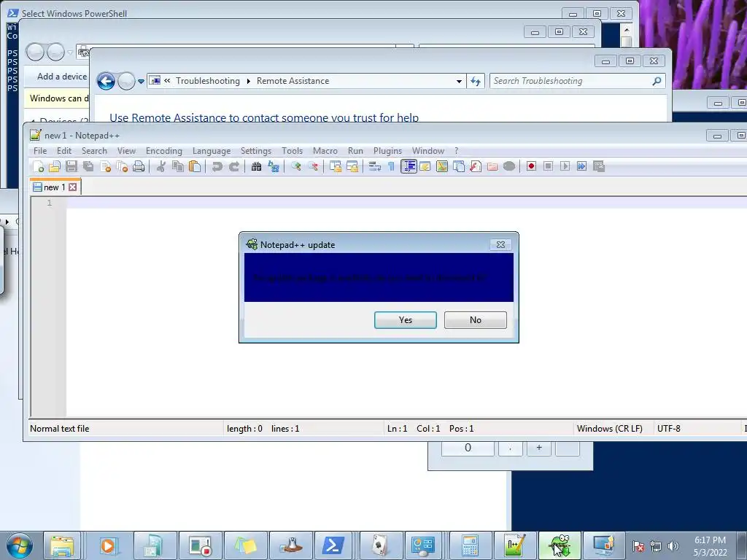Click the Close All toolbar icon
Screen dimensions: 747x560
pos(122,166)
